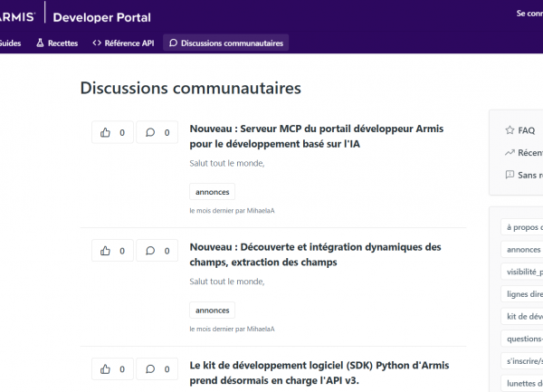
Task: Upvote the Python SDK discussion post
Action: [x=112, y=369]
